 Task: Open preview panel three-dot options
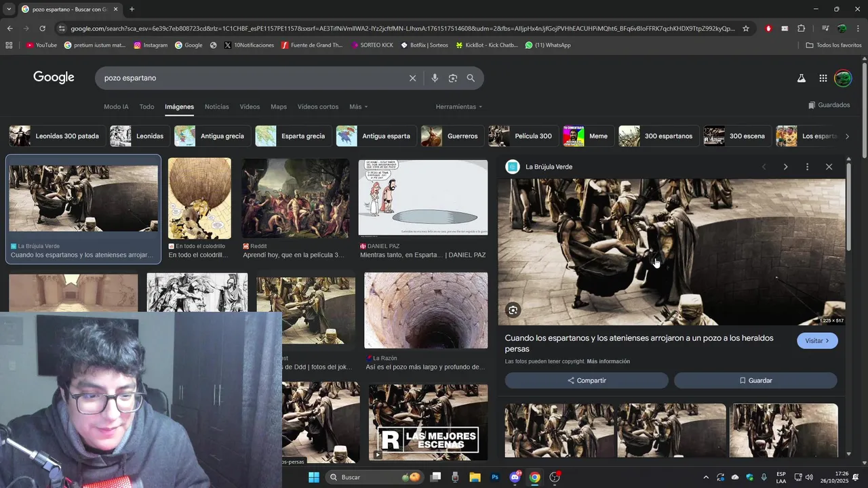(x=807, y=167)
